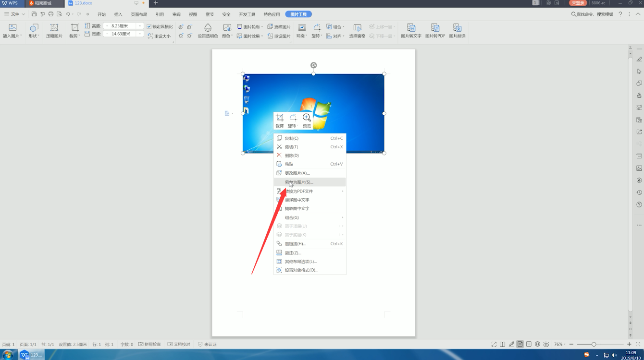Click the Print icon in quick access toolbar
Viewport: 644px width, 360px height.
(51, 14)
